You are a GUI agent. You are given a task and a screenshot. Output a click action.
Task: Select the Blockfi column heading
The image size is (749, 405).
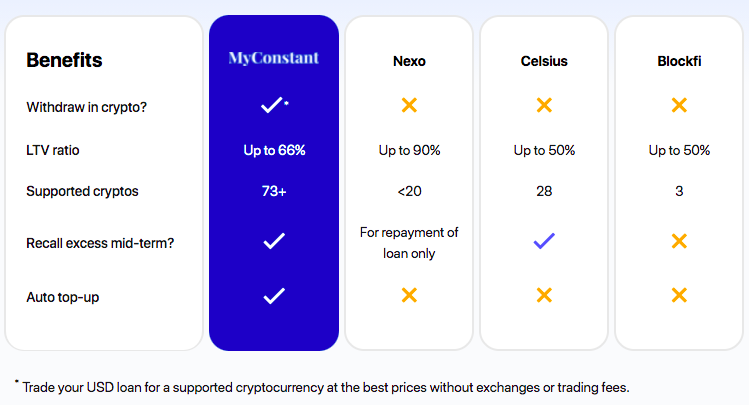[x=679, y=61]
